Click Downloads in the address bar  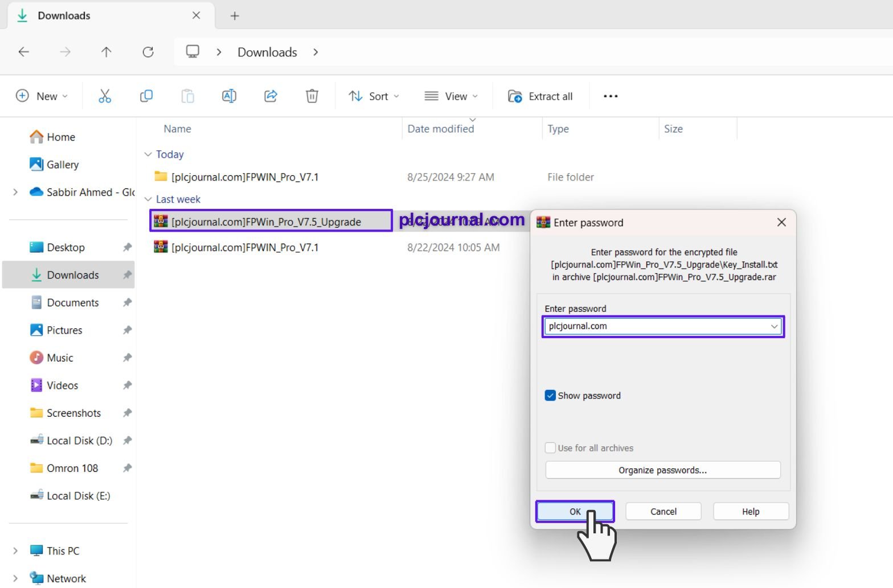click(x=267, y=52)
